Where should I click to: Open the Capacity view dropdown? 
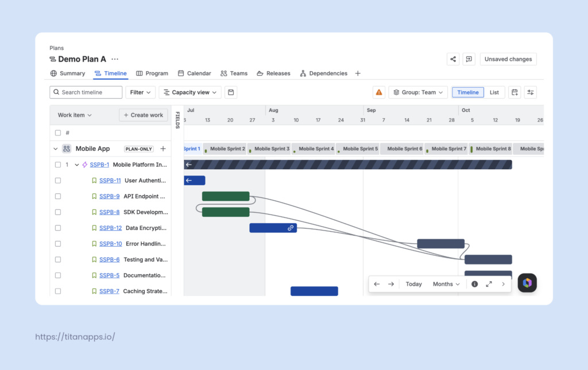(190, 92)
